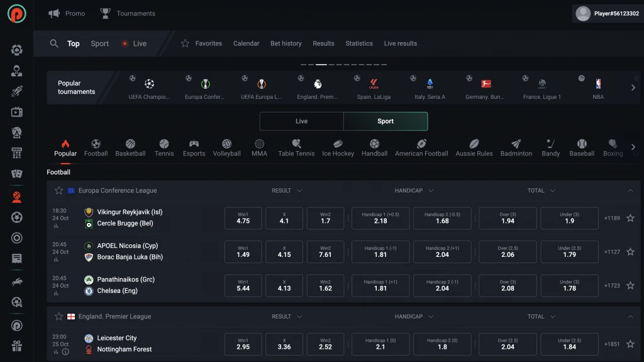The image size is (644, 362).
Task: Switch to the Live toggle button
Action: (x=301, y=122)
